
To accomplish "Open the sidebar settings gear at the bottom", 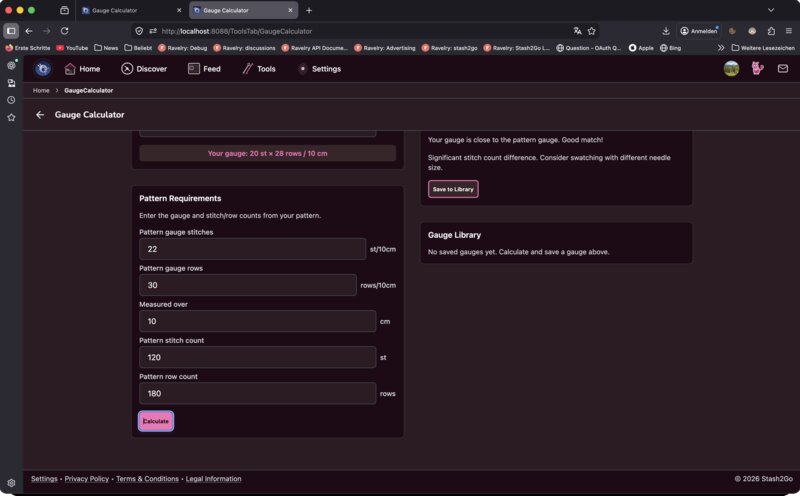I will click(11, 483).
